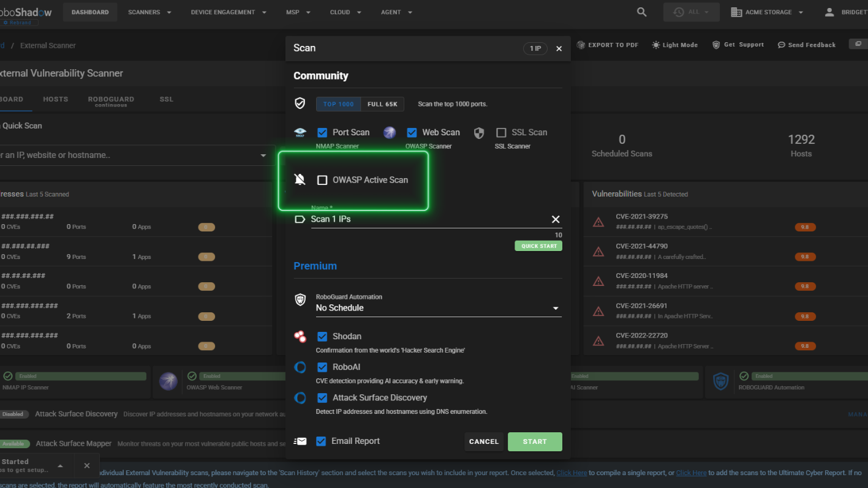This screenshot has width=868, height=488.
Task: Check the SSL Scan checkbox
Action: tap(501, 133)
